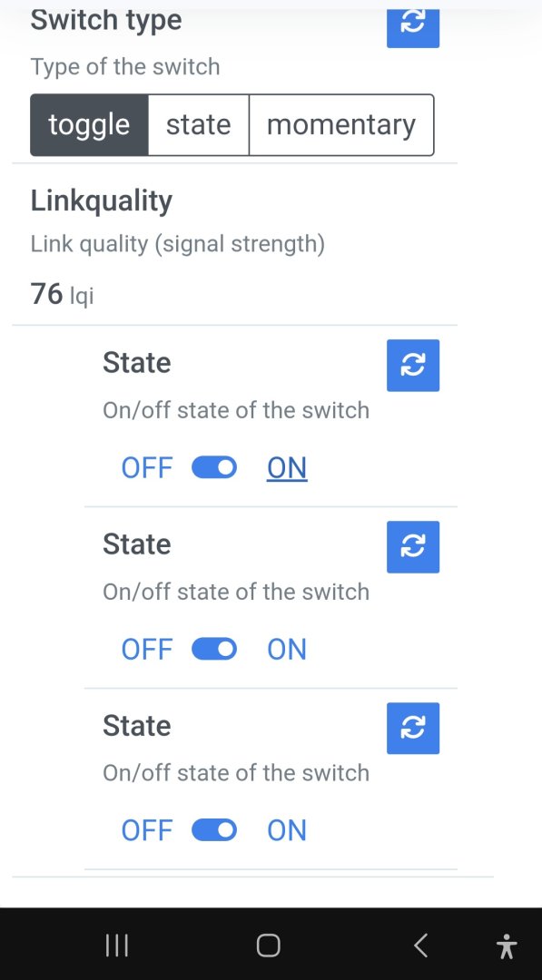Click underlined ON for first State
The width and height of the screenshot is (542, 980).
[x=287, y=467]
